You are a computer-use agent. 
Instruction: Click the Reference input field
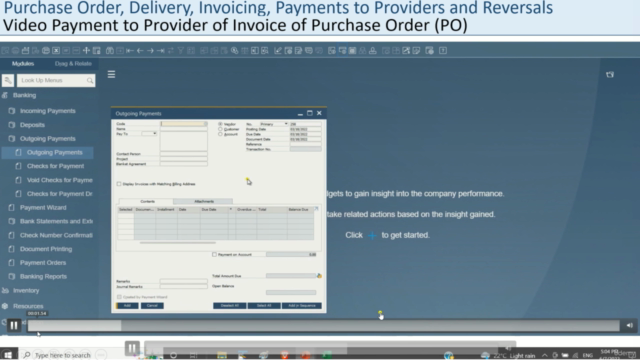pos(305,144)
